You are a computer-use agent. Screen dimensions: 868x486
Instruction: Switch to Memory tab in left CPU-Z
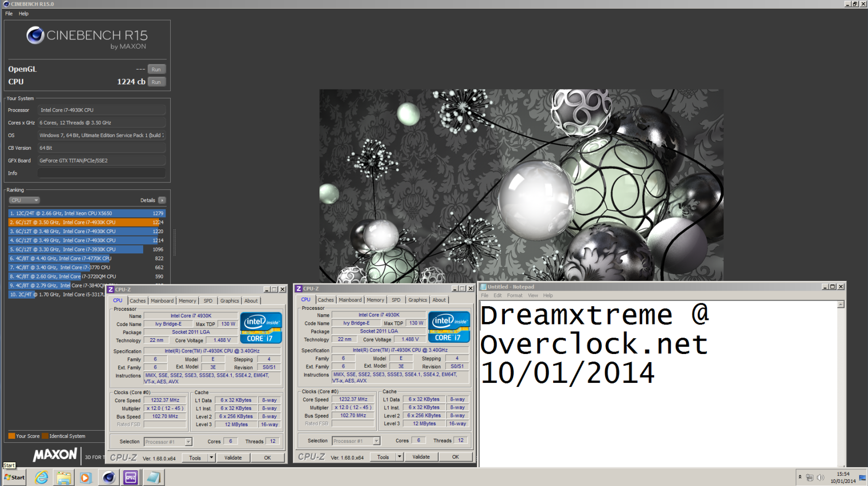point(187,301)
